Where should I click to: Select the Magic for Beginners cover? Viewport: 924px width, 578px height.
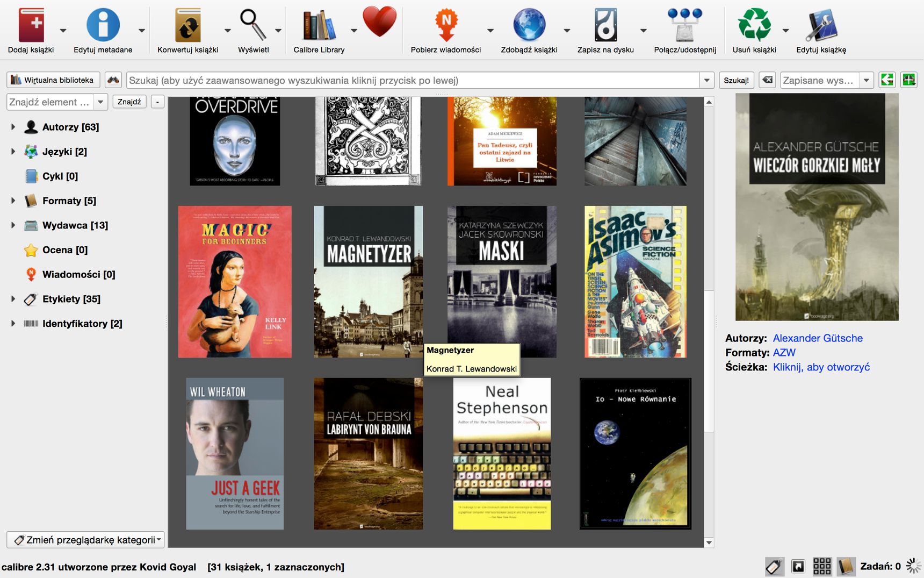(235, 282)
